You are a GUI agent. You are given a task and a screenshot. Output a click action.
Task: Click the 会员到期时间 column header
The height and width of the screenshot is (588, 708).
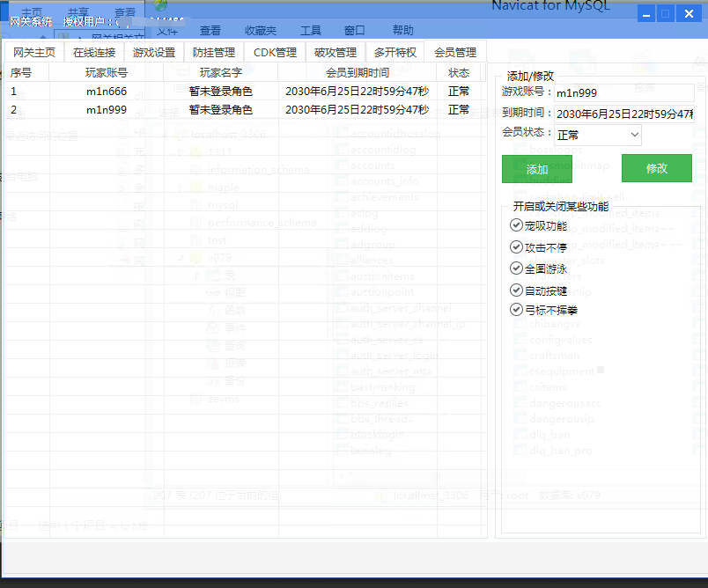tap(358, 73)
